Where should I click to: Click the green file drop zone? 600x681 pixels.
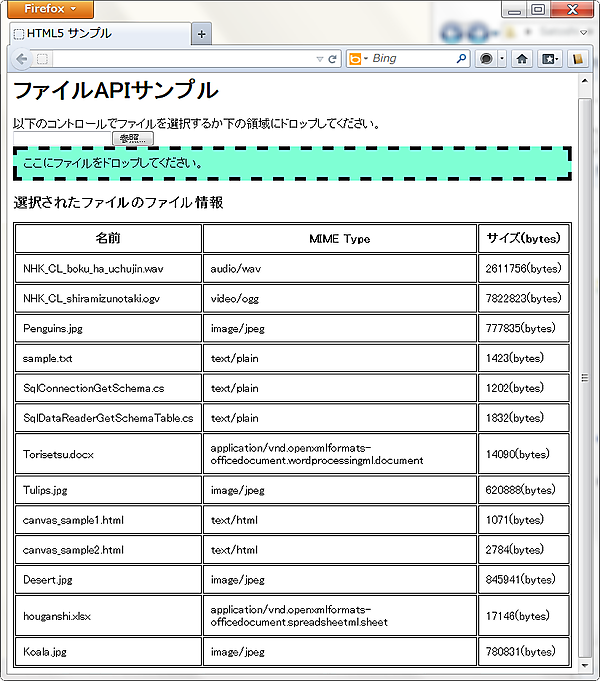click(x=292, y=163)
